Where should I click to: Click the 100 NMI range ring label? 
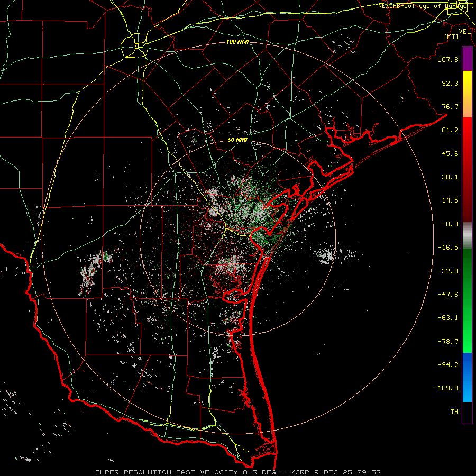coord(237,42)
